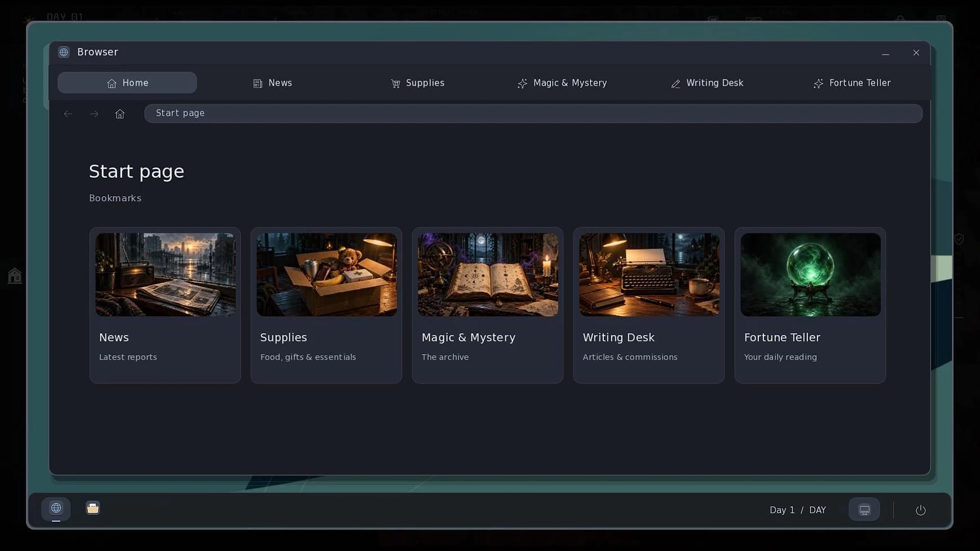Open the browser app in the taskbar
980x551 pixels.
coord(56,509)
